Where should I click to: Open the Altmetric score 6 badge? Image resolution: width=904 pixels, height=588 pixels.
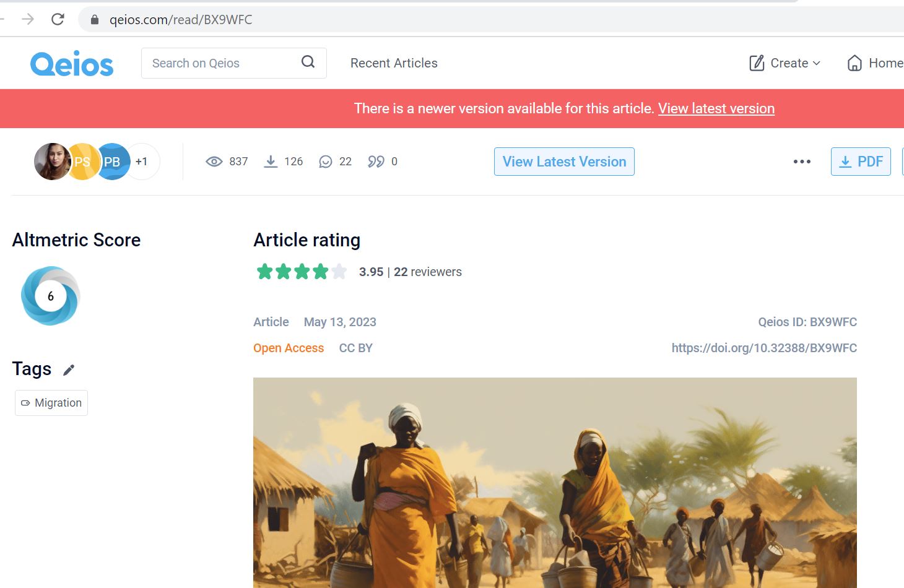pyautogui.click(x=50, y=296)
